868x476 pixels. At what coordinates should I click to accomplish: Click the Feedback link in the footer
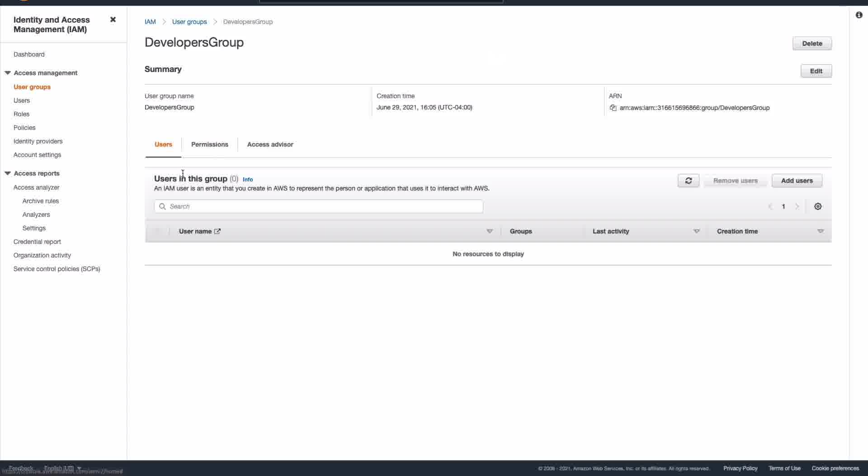coord(21,468)
